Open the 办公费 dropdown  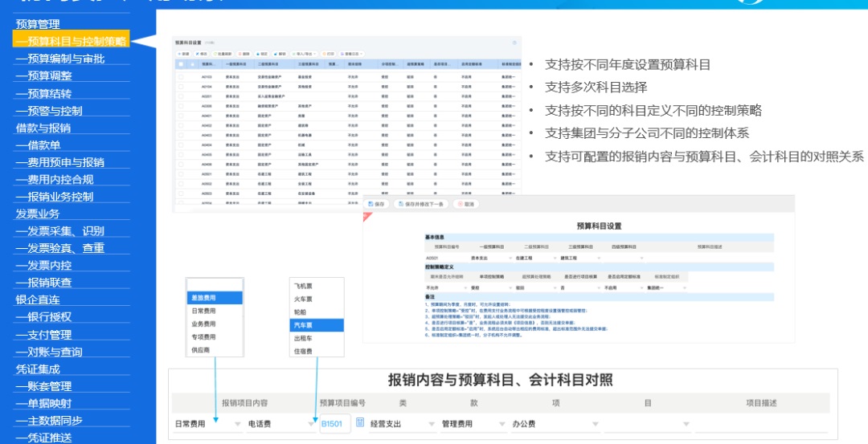556,424
